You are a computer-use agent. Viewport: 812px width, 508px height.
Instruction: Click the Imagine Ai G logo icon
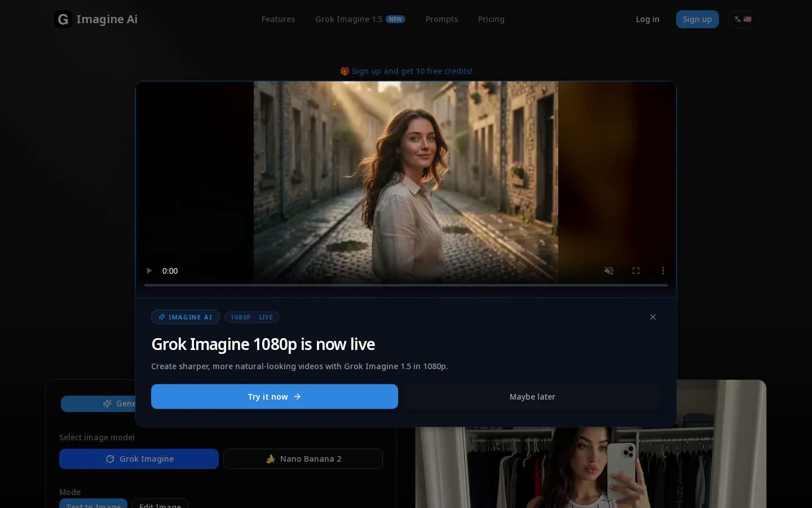pyautogui.click(x=63, y=19)
